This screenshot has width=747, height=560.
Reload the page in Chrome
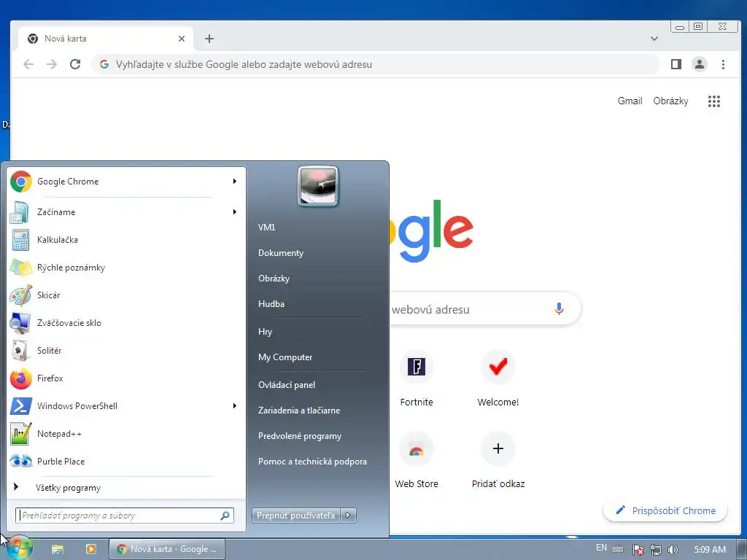point(75,64)
